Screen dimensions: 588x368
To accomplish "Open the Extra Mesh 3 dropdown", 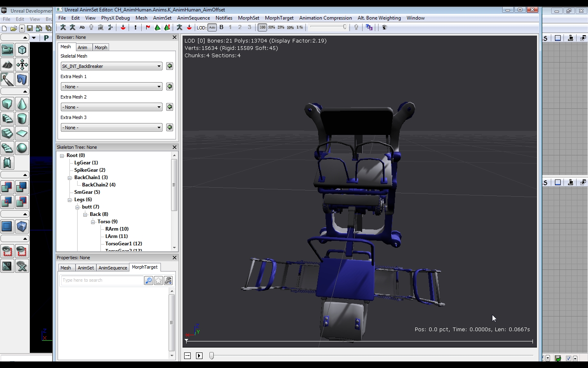I will coord(111,128).
